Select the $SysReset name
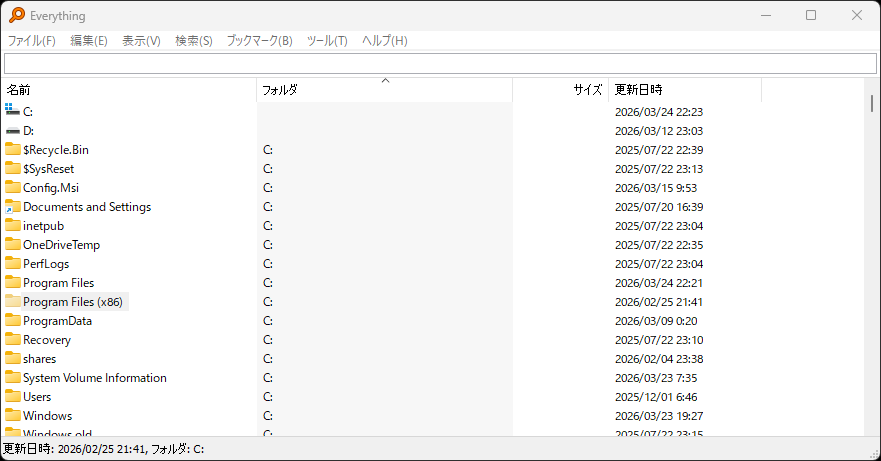 48,169
